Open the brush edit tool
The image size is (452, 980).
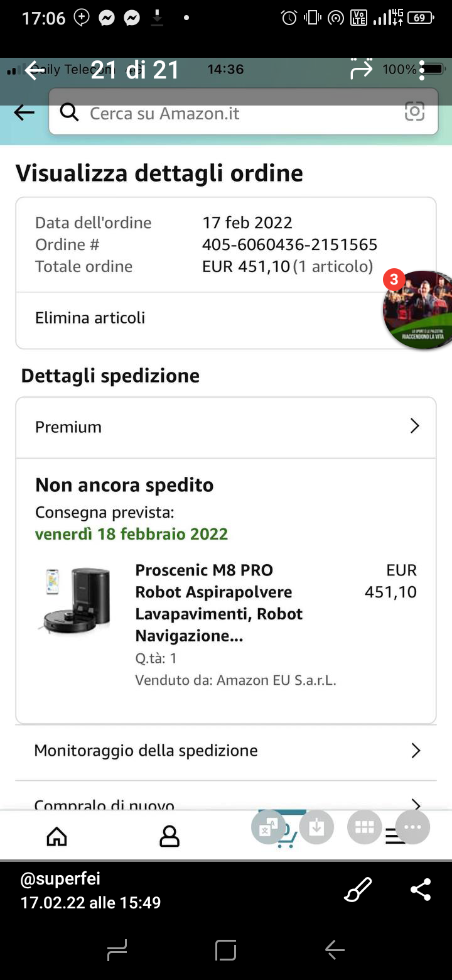pos(358,890)
